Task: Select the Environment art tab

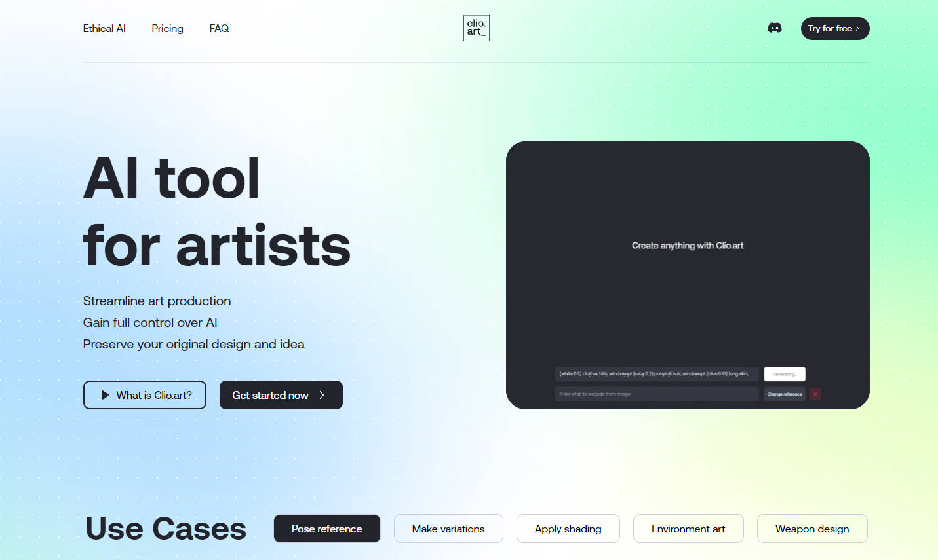Action: click(x=688, y=529)
